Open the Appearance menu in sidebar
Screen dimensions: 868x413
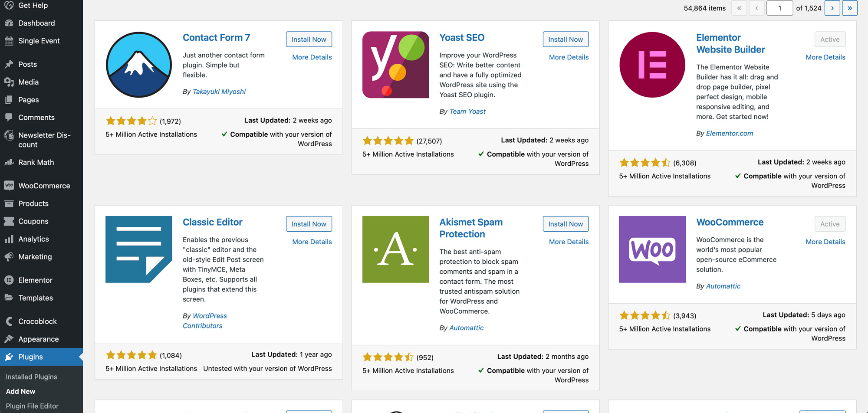coord(38,339)
